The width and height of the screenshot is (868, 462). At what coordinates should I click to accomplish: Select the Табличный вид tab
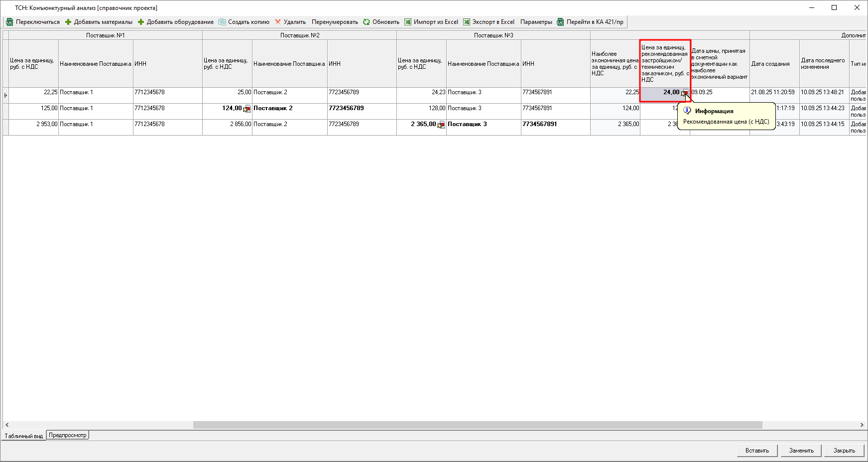(x=23, y=436)
